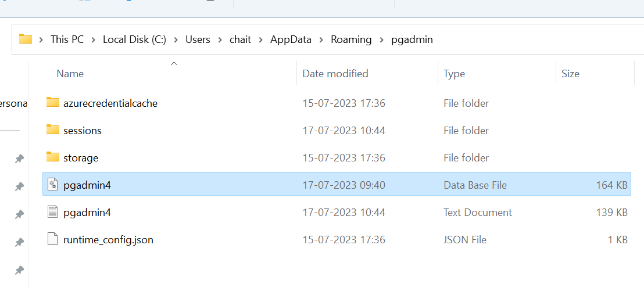
Task: Click the first pin icon in the sidebar
Action: pyautogui.click(x=19, y=159)
